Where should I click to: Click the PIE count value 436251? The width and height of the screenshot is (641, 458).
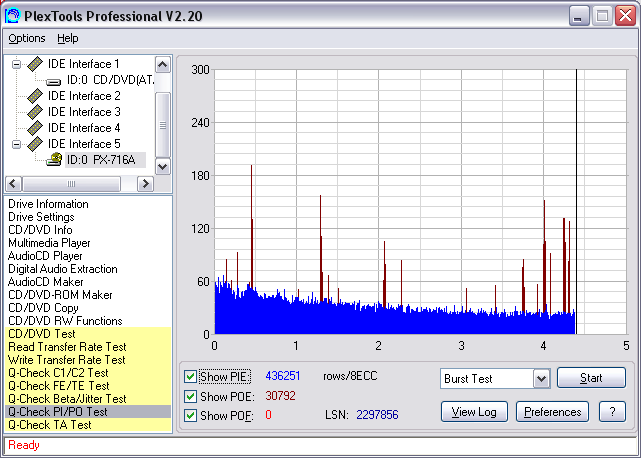pyautogui.click(x=283, y=376)
